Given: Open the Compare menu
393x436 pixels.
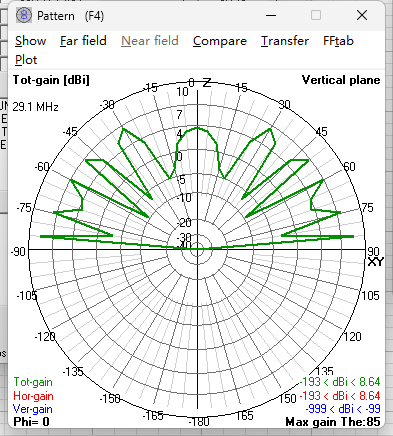Looking at the screenshot, I should pyautogui.click(x=220, y=41).
